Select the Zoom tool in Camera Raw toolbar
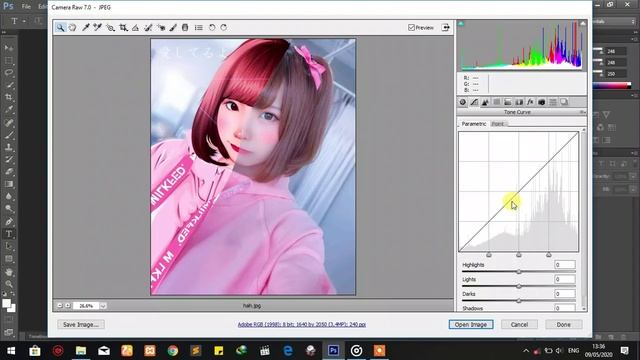 pyautogui.click(x=60, y=28)
